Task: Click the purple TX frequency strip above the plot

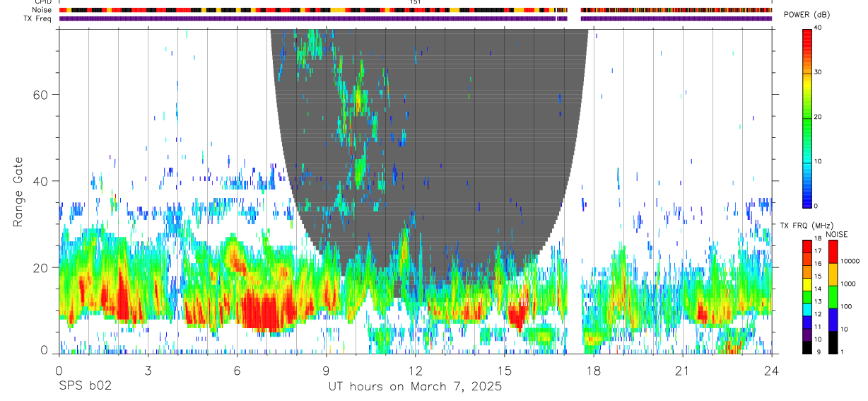Action: pyautogui.click(x=415, y=18)
